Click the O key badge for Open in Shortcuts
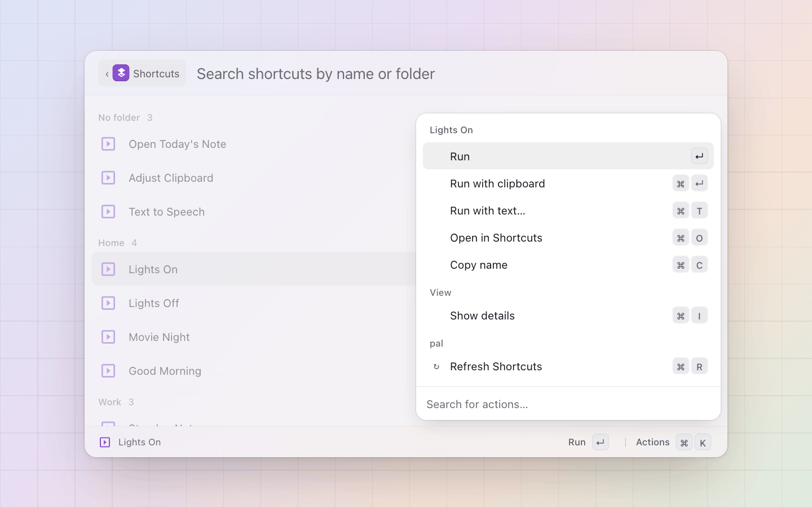Screen dimensions: 812x508 click(x=699, y=238)
